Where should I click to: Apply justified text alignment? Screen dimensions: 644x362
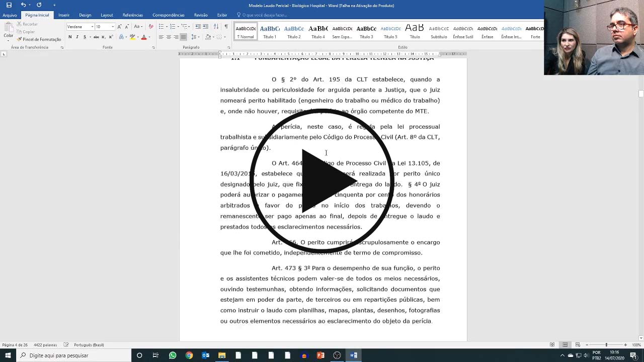click(x=183, y=37)
